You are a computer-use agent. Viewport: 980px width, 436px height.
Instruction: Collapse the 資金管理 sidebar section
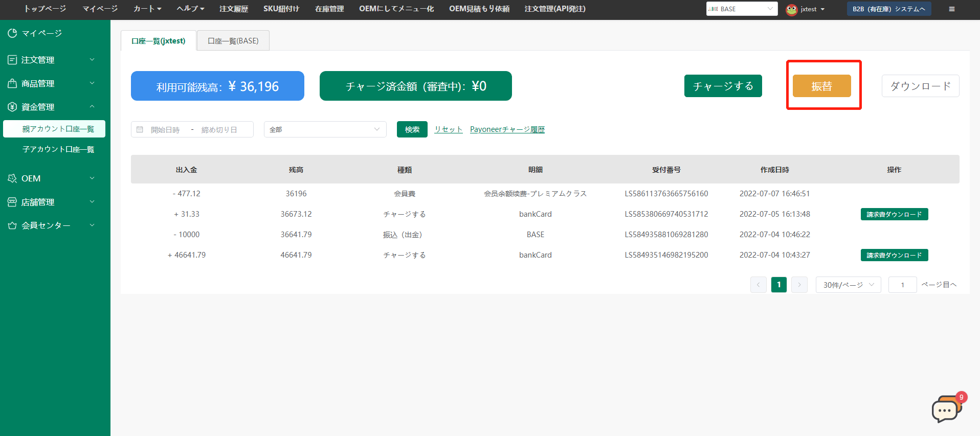(x=92, y=107)
